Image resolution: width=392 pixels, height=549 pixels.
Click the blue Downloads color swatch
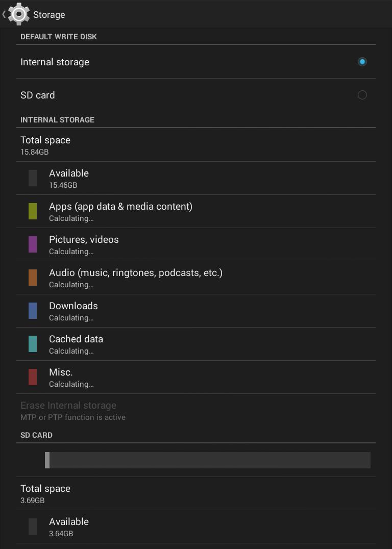[33, 311]
